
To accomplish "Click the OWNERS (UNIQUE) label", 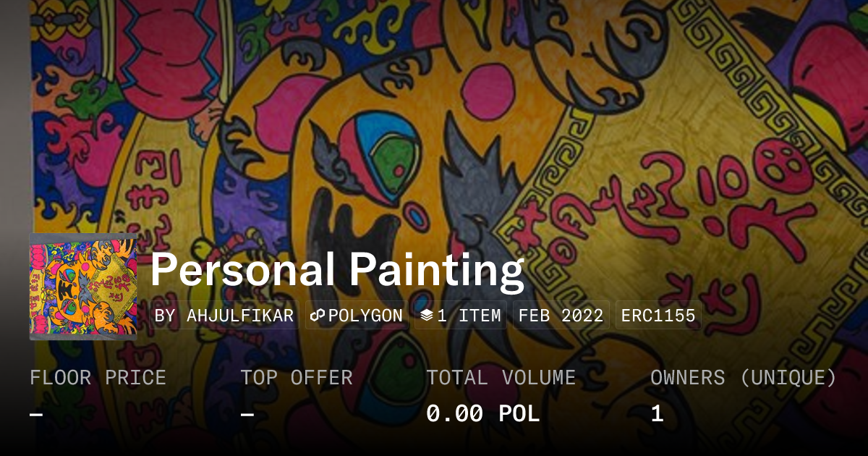I will [744, 378].
